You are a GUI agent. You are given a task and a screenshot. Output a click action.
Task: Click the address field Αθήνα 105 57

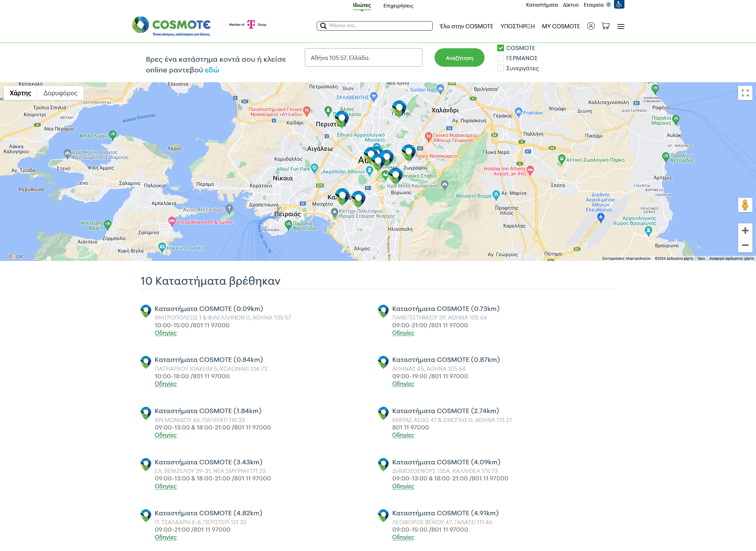[363, 58]
